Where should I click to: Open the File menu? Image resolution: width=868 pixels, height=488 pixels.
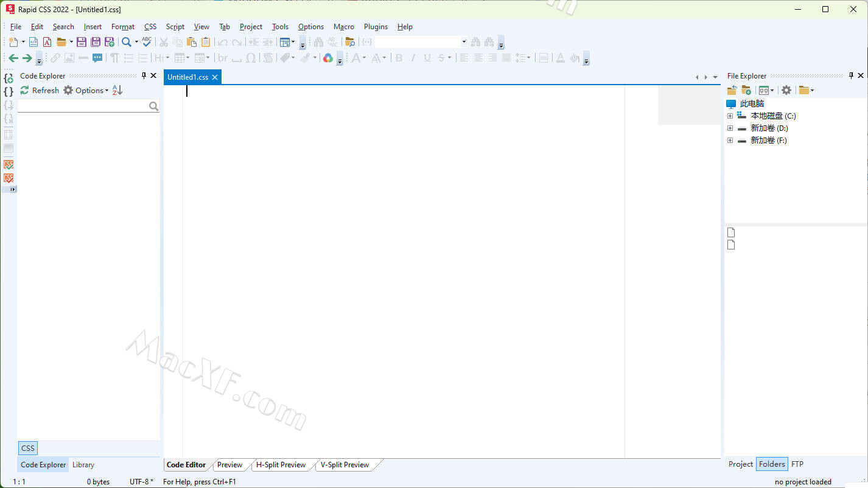point(16,27)
